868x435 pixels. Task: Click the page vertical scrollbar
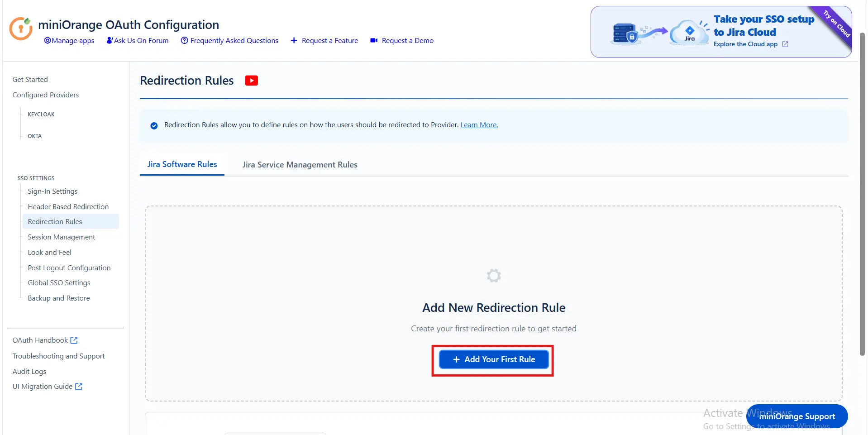(862, 195)
